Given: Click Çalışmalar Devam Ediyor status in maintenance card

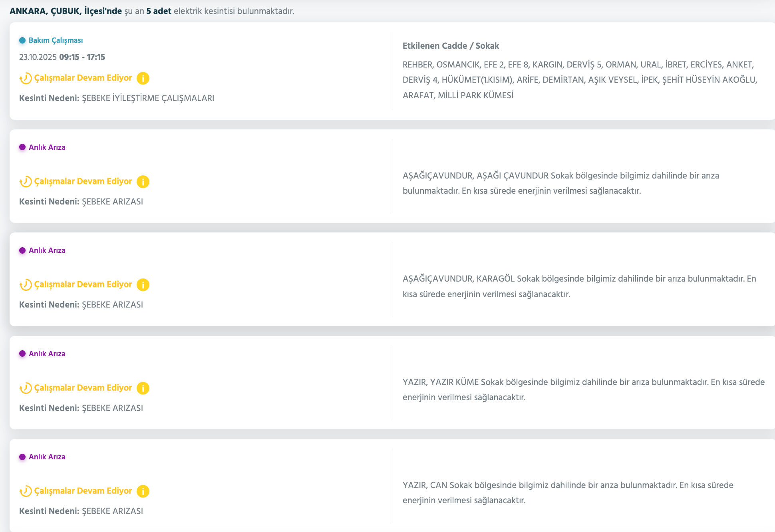Looking at the screenshot, I should [x=83, y=78].
